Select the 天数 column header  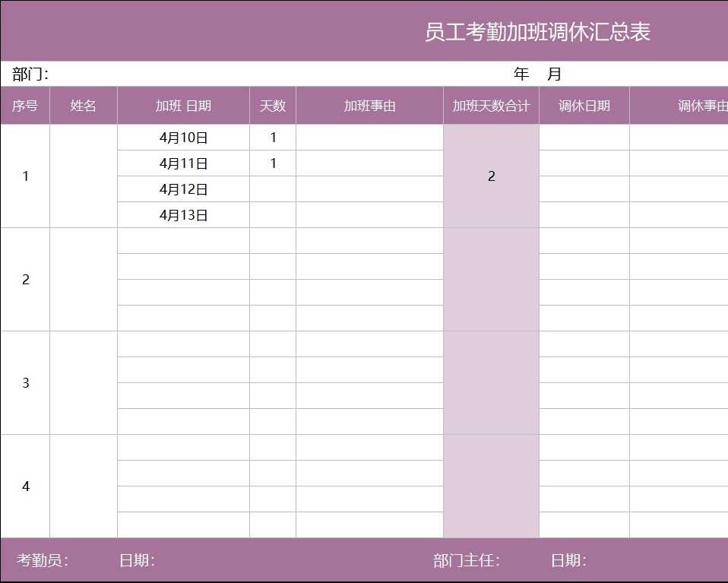click(x=273, y=106)
